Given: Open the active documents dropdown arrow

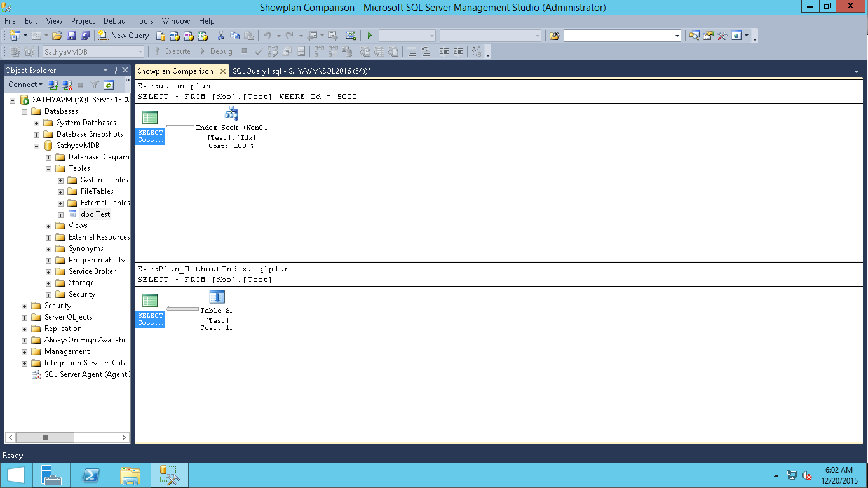Looking at the screenshot, I should point(857,71).
